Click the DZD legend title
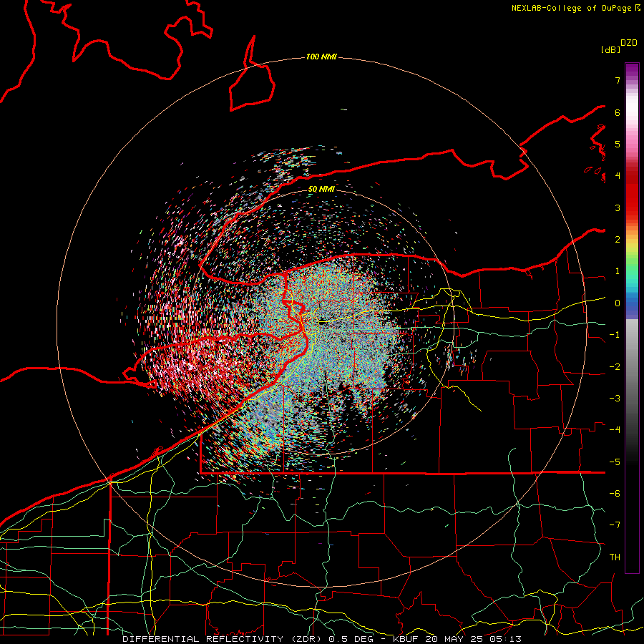The height and width of the screenshot is (644, 644). click(x=629, y=43)
